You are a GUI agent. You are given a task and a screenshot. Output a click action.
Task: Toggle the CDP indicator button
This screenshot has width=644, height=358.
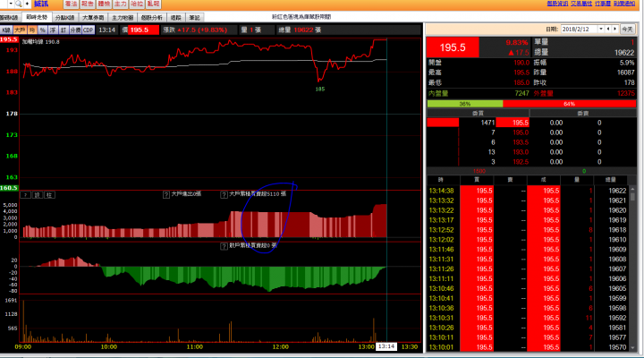click(x=88, y=30)
